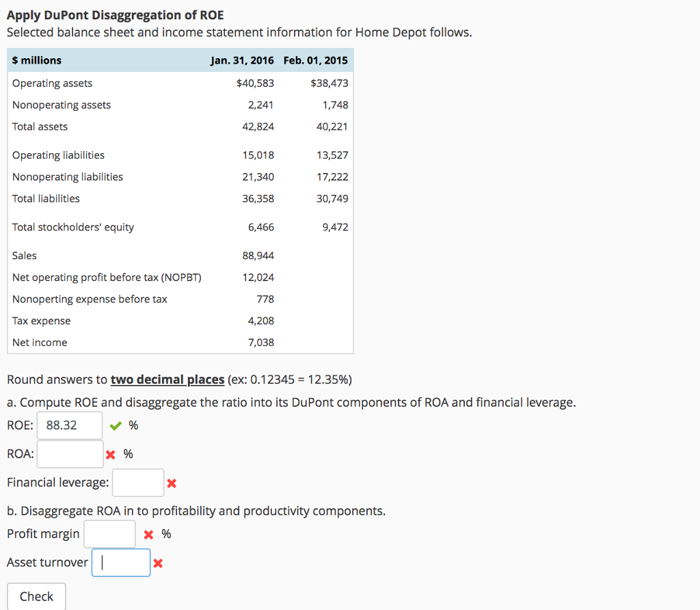Select the ROE input showing 88.32

(69, 425)
